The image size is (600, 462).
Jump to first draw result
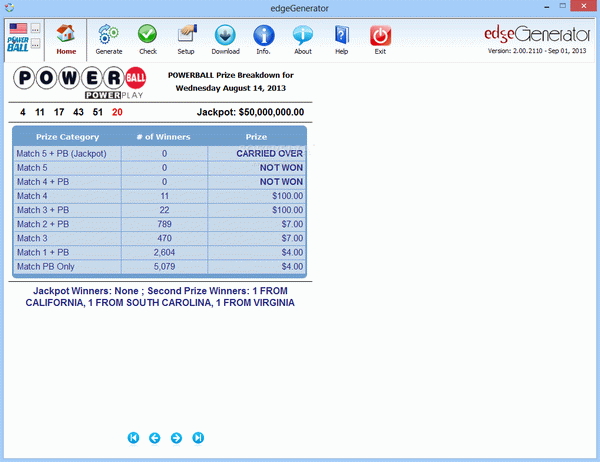[x=133, y=438]
